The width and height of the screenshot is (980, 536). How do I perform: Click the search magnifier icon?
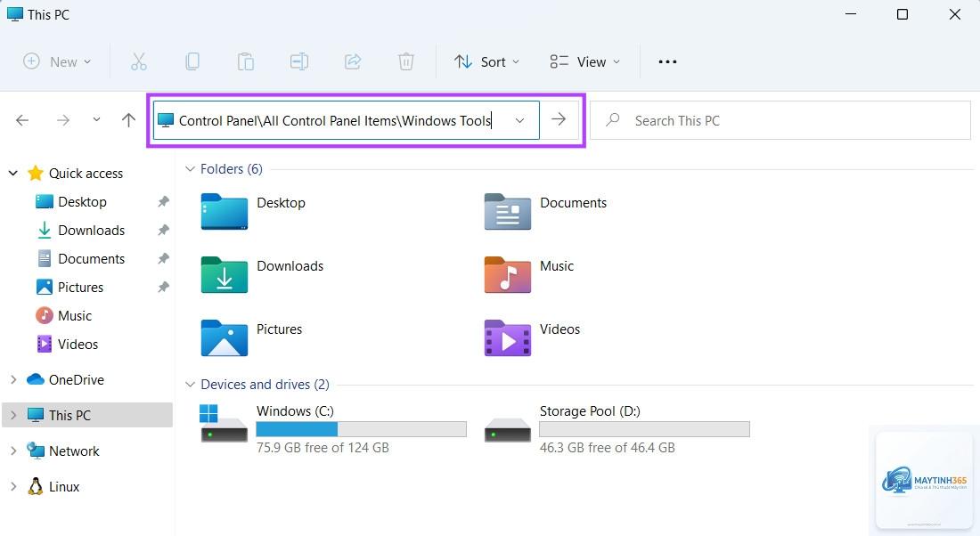pyautogui.click(x=613, y=119)
